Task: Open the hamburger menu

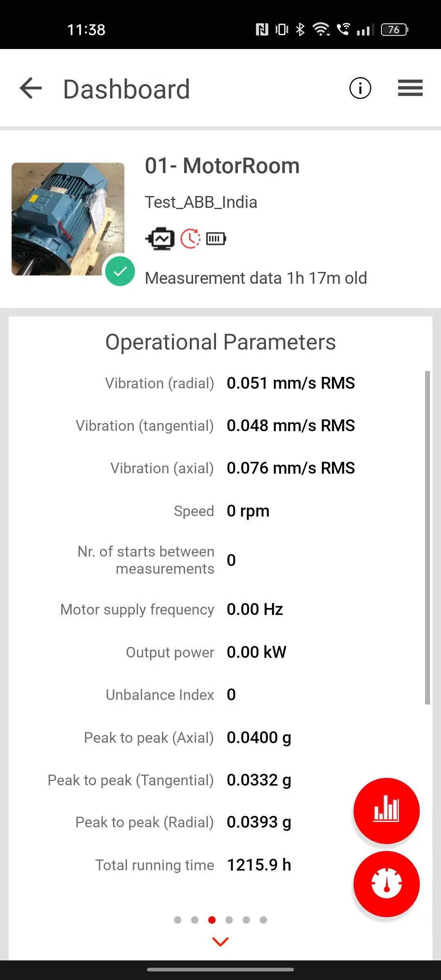Action: tap(410, 88)
